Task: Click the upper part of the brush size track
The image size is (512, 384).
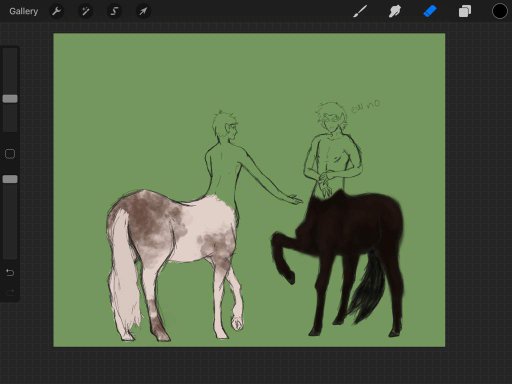Action: 10,71
